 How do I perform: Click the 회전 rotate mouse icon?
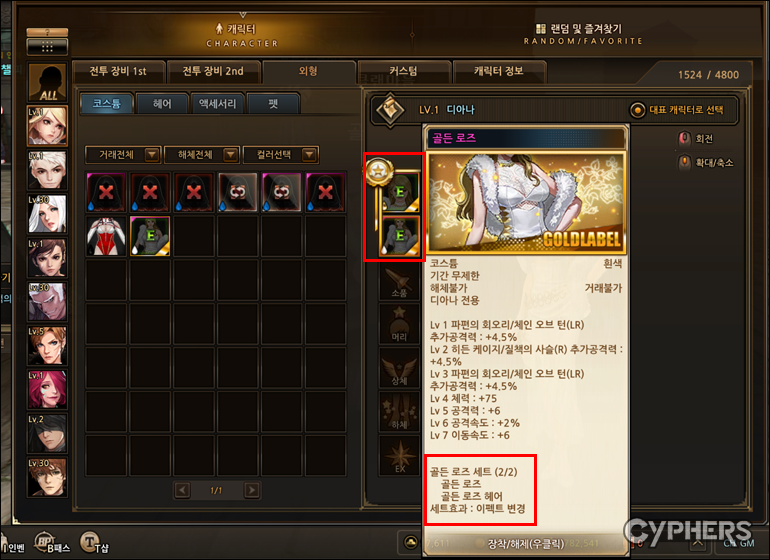coord(684,139)
